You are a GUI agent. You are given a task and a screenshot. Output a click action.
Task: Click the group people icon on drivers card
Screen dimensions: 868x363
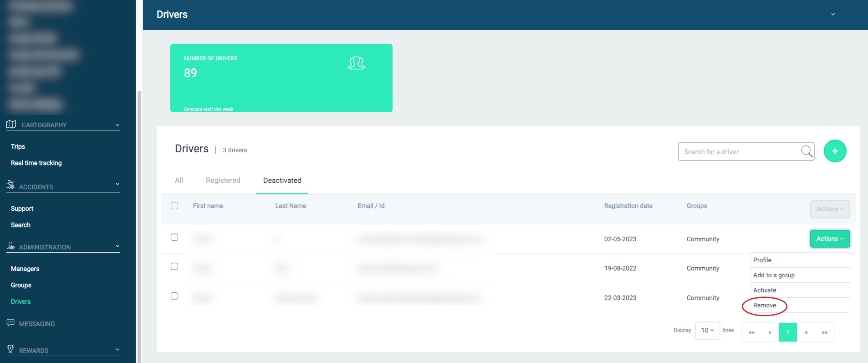click(356, 63)
